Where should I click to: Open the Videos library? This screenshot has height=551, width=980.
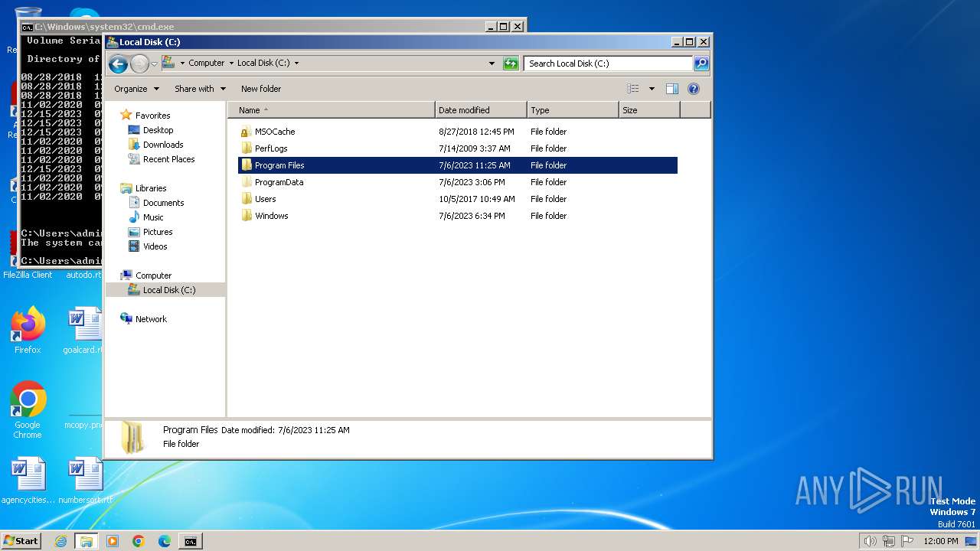point(155,246)
